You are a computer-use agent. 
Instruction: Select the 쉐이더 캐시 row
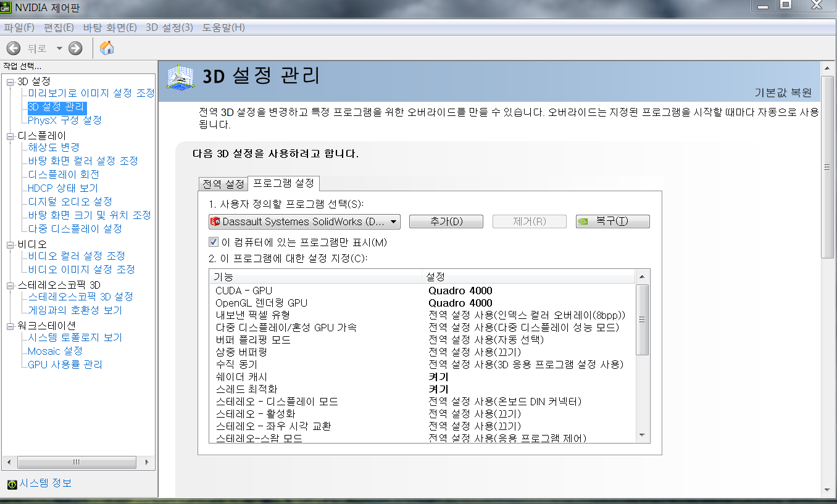(422, 377)
